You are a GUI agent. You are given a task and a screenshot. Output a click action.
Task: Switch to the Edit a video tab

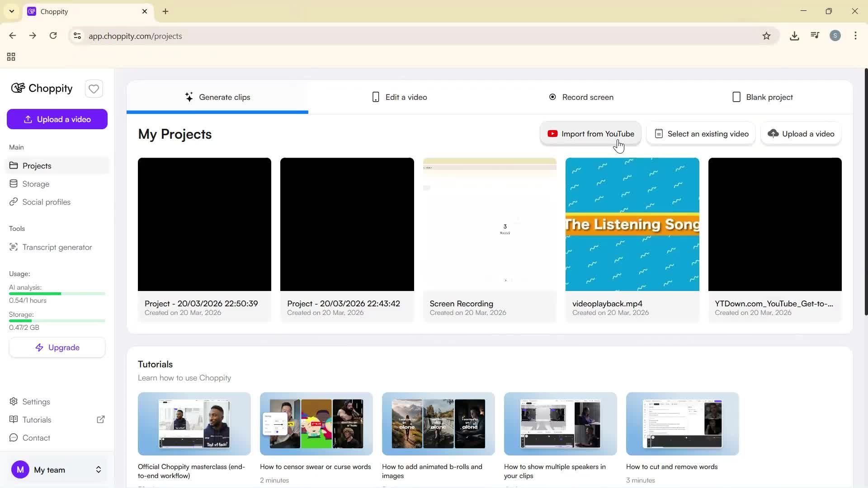pos(399,97)
